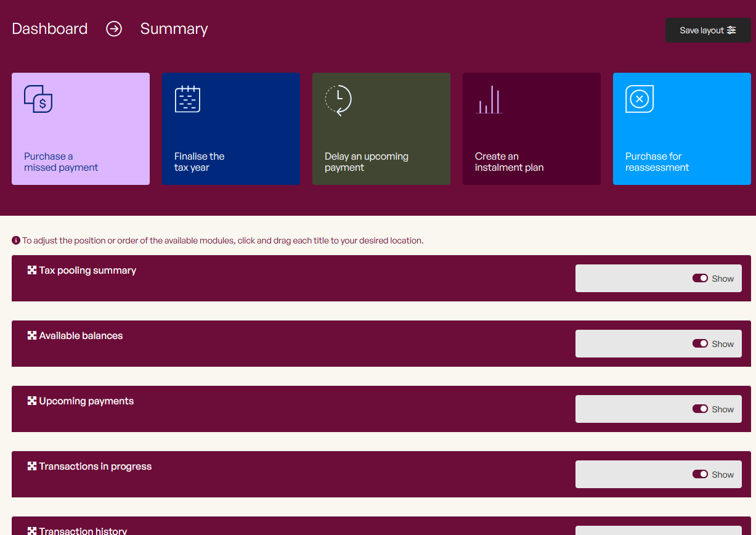Toggle visibility of Upcoming payments module
Viewport: 756px width, 535px height.
700,409
